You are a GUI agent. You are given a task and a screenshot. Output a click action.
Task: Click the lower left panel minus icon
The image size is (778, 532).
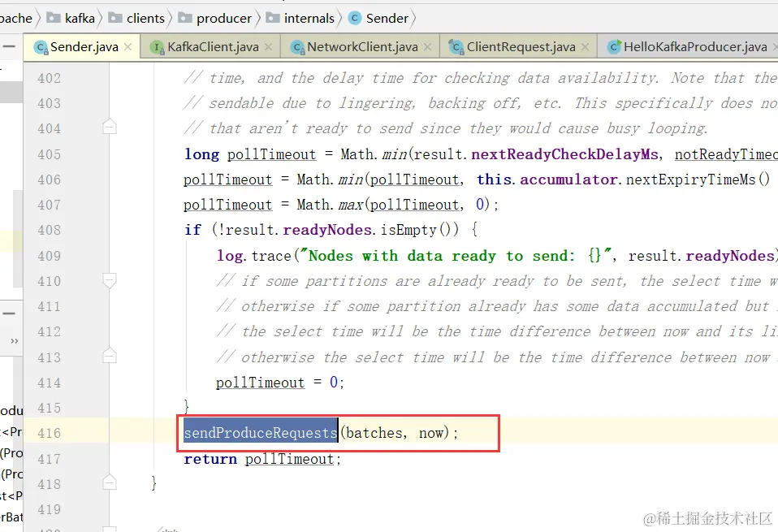coord(9,314)
